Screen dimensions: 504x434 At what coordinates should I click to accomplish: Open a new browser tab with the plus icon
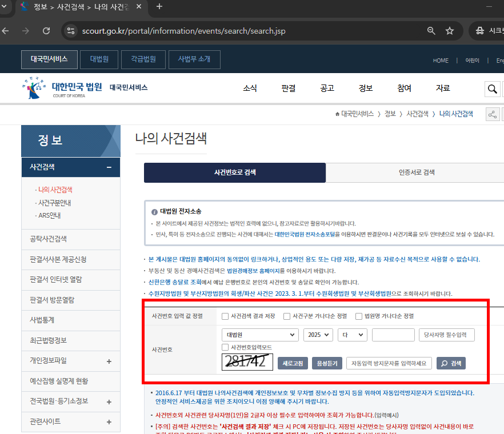pyautogui.click(x=159, y=7)
